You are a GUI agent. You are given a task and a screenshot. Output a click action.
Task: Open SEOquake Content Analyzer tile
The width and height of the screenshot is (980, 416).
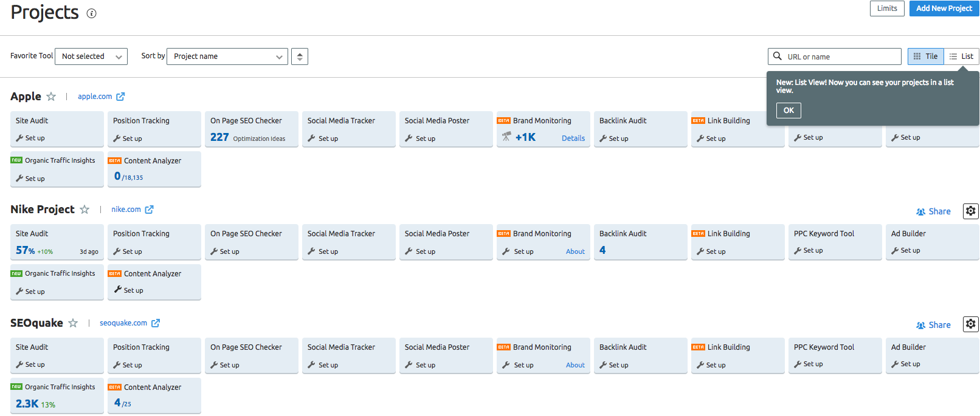(154, 396)
